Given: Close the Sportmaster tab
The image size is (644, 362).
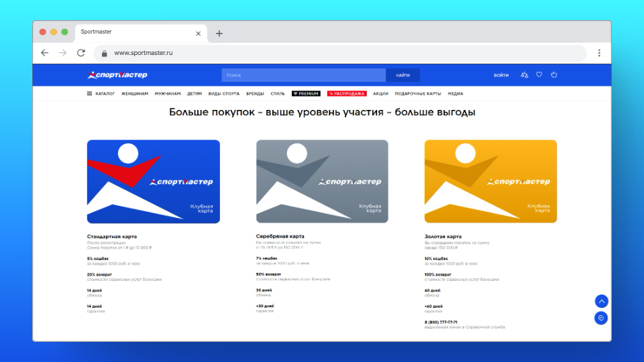Looking at the screenshot, I should [198, 34].
